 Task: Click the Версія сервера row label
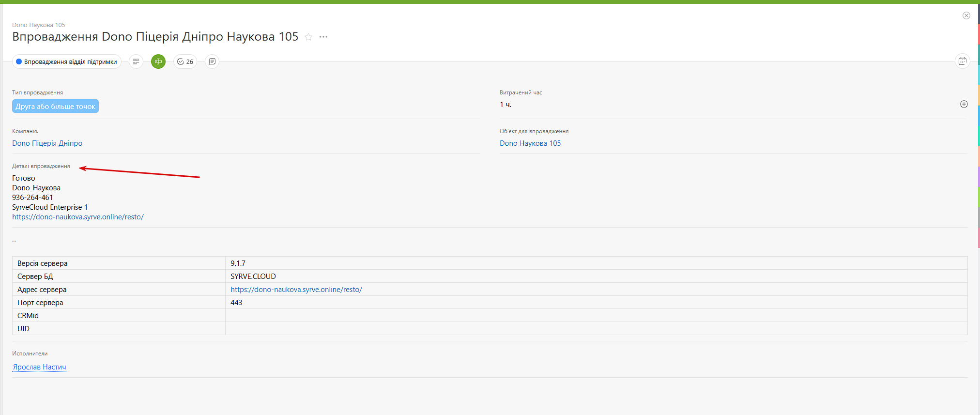pyautogui.click(x=43, y=263)
